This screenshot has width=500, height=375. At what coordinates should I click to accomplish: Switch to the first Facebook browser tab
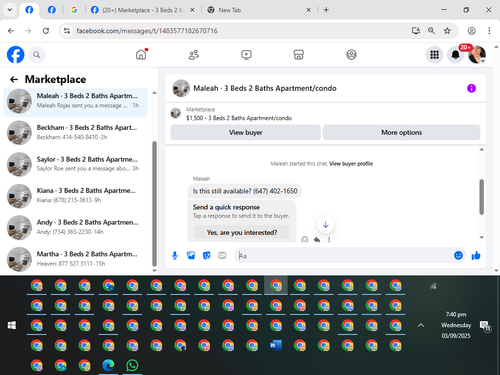[x=29, y=10]
